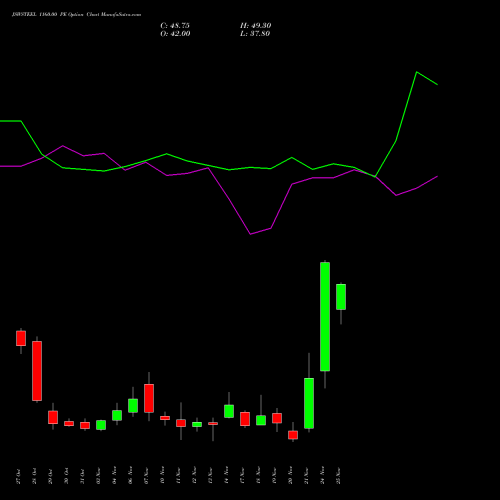
Task: Click the green candle for 21 Nov
Action: point(309,403)
